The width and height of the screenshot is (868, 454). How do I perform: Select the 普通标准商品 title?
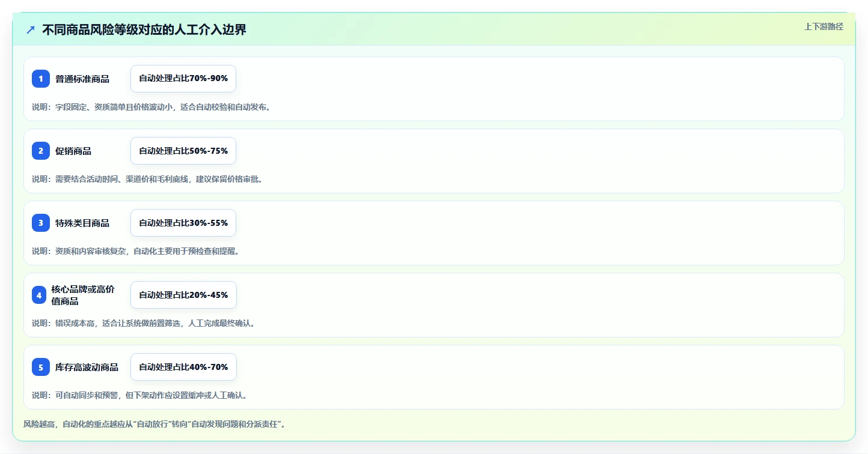[82, 79]
